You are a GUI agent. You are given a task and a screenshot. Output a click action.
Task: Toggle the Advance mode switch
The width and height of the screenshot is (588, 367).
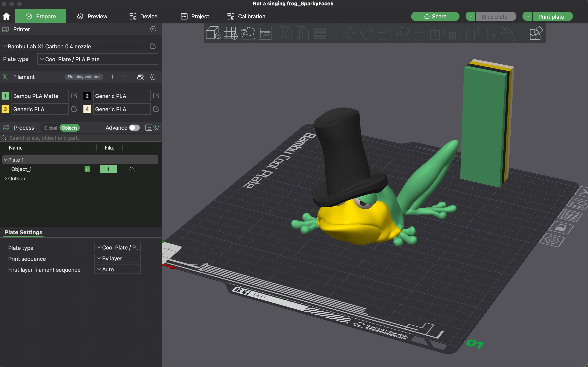pyautogui.click(x=135, y=128)
